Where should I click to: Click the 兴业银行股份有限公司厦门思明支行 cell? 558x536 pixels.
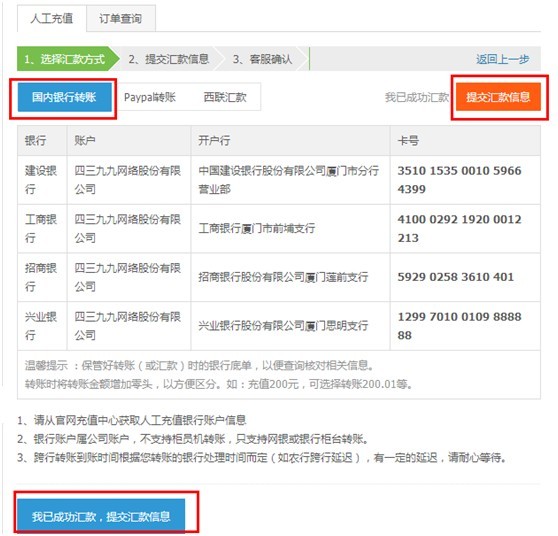(283, 326)
